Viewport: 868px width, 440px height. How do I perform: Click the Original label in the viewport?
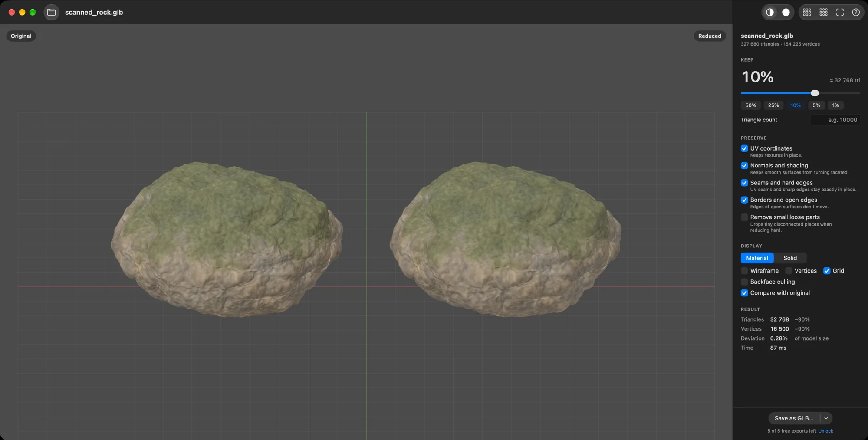pos(21,36)
